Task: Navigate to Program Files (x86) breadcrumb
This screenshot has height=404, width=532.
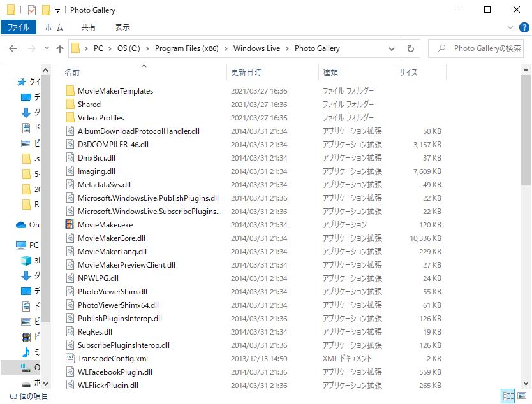Action: pyautogui.click(x=187, y=48)
